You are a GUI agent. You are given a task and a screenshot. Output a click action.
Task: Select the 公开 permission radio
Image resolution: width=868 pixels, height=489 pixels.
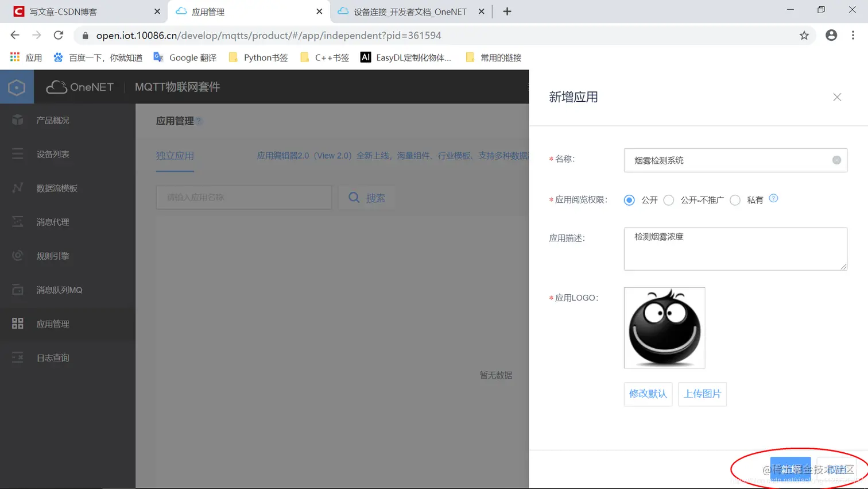tap(629, 200)
